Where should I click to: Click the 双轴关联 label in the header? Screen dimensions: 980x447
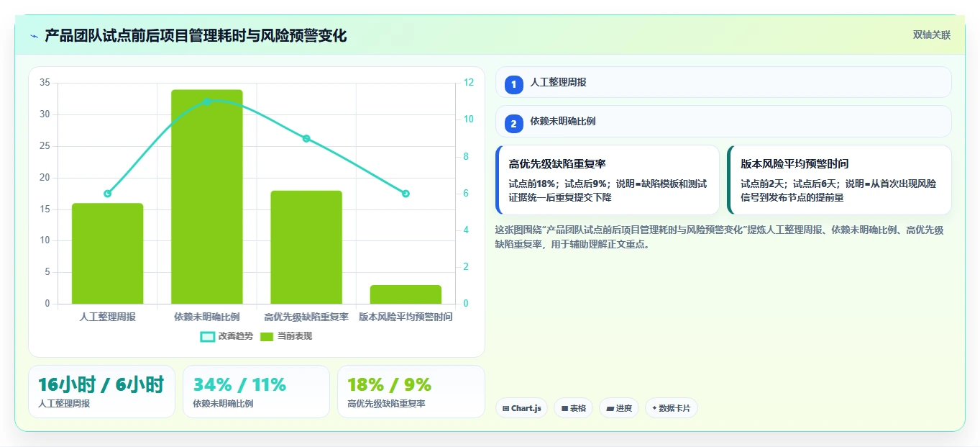click(x=931, y=35)
